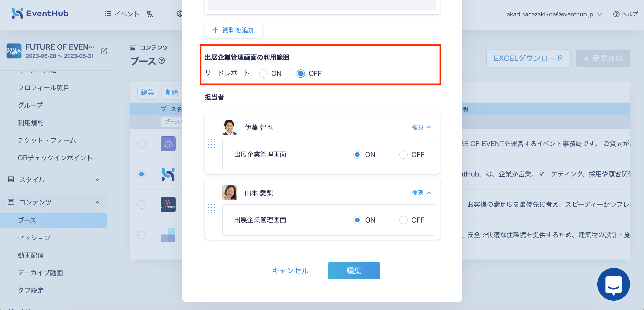Open グループ in sidebar
Viewport: 644px width, 310px height.
(30, 105)
